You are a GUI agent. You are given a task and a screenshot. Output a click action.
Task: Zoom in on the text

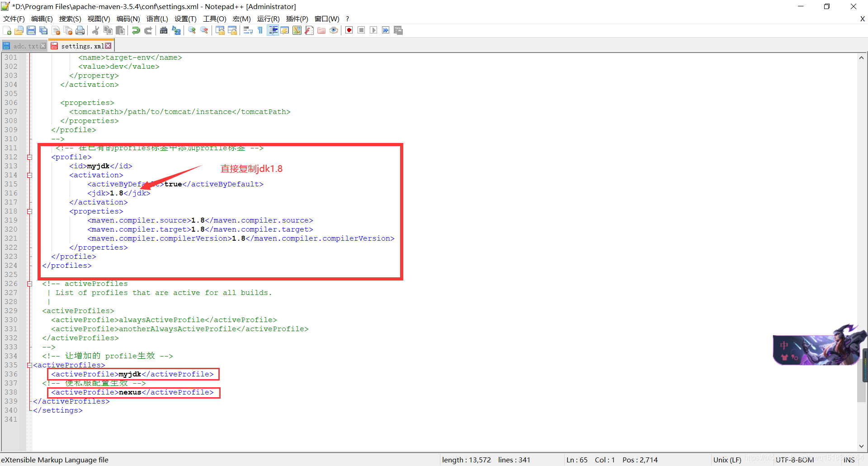point(191,30)
